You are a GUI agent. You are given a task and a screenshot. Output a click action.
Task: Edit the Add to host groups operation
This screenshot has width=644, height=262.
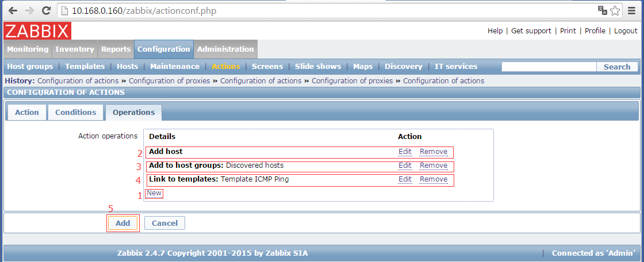coord(405,165)
